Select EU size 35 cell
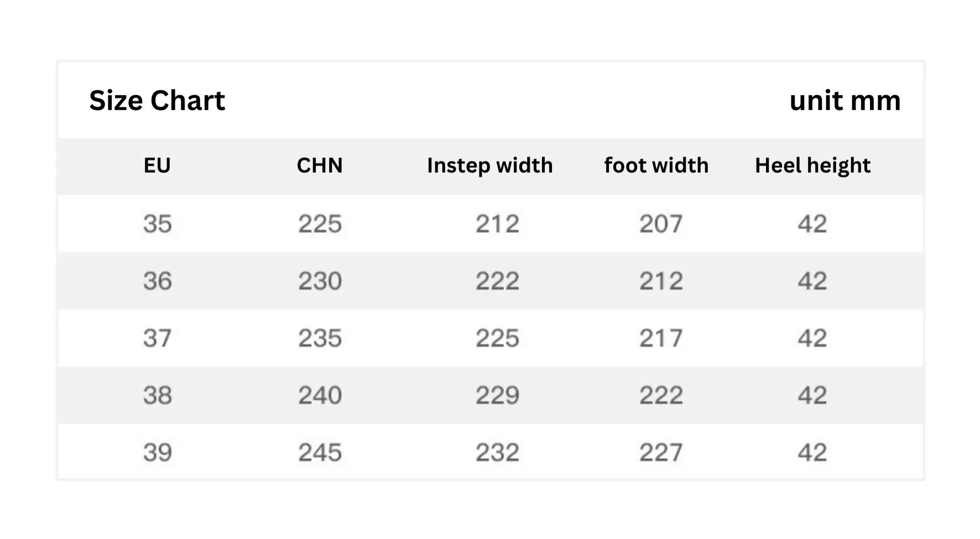The width and height of the screenshot is (980, 539). pos(158,224)
